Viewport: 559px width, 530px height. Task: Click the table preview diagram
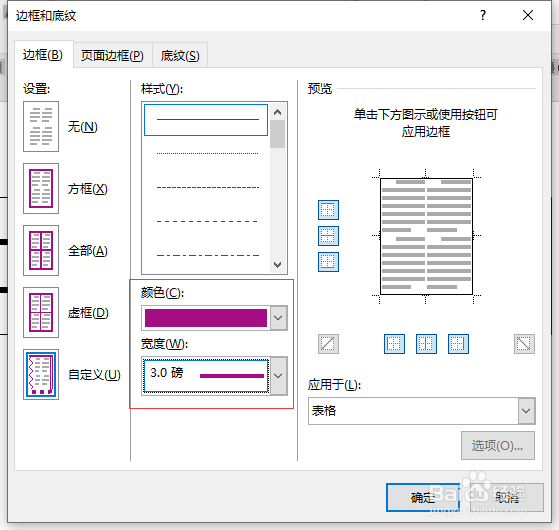(x=426, y=237)
